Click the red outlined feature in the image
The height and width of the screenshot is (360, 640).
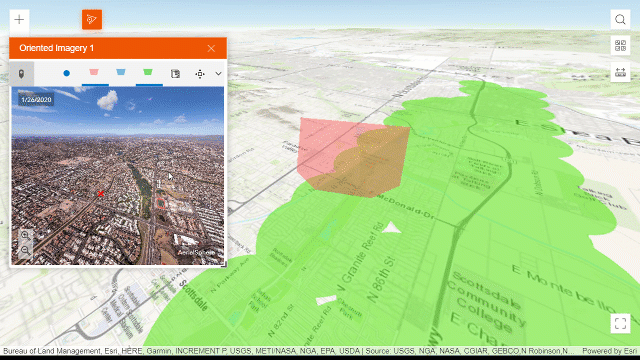click(161, 203)
